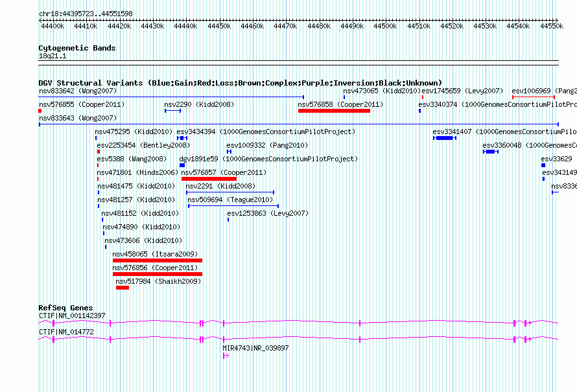Click the red line under esv1006969
The width and height of the screenshot is (577, 392).
[534, 97]
